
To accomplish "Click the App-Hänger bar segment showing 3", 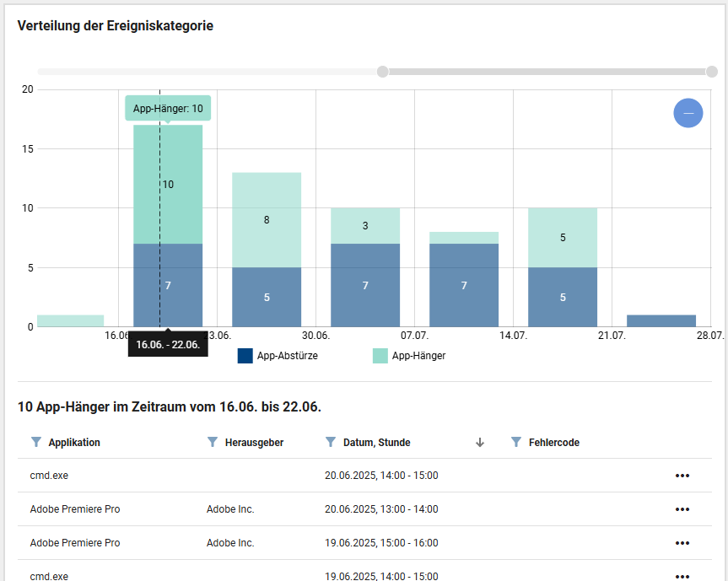I will (x=365, y=226).
